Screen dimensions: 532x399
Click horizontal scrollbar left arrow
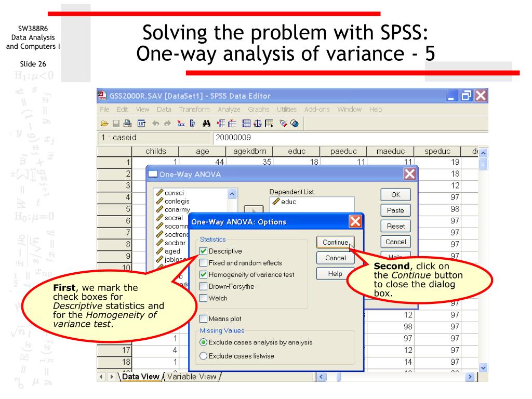321,377
